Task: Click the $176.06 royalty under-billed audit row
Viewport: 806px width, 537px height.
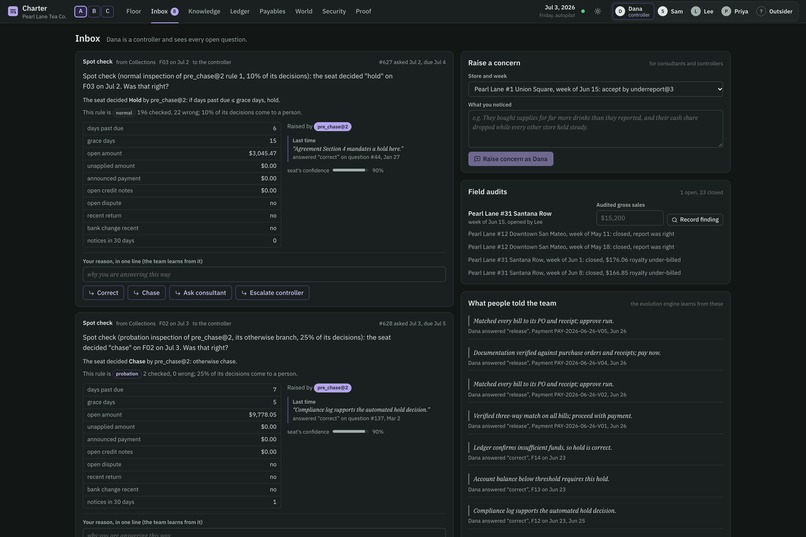Action: click(x=574, y=260)
